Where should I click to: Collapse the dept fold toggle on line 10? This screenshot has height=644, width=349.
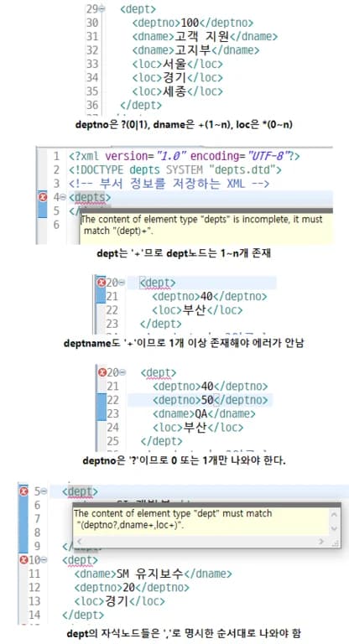[44, 560]
